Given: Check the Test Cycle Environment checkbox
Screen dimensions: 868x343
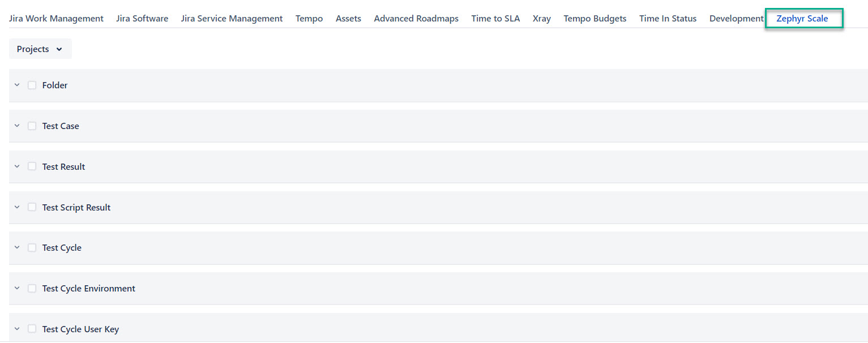Looking at the screenshot, I should (x=32, y=288).
